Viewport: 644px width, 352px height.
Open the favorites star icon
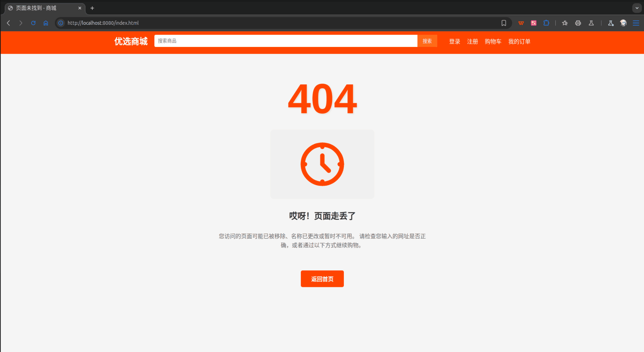565,23
